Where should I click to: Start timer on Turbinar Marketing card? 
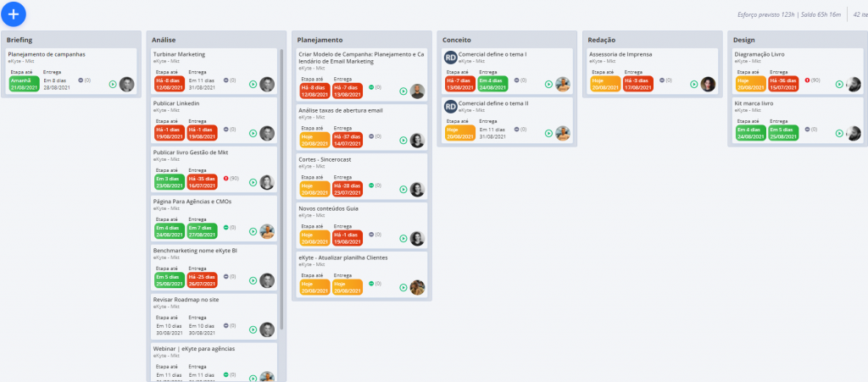coord(253,85)
